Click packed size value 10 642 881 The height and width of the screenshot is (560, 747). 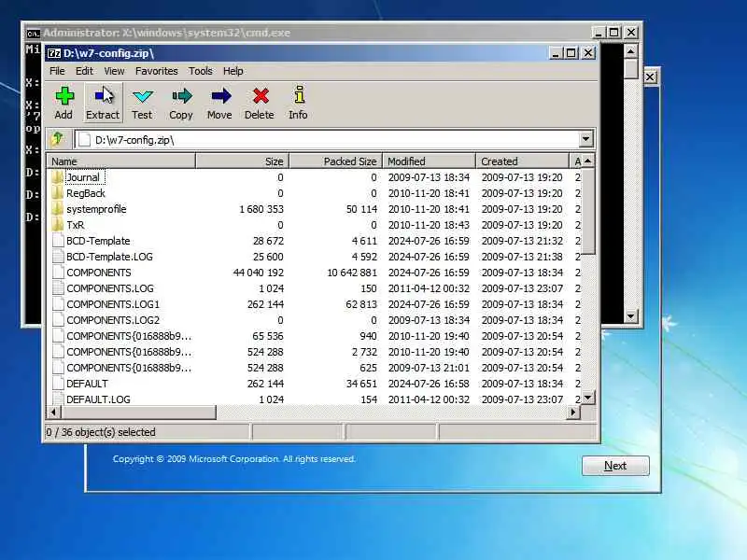(352, 273)
